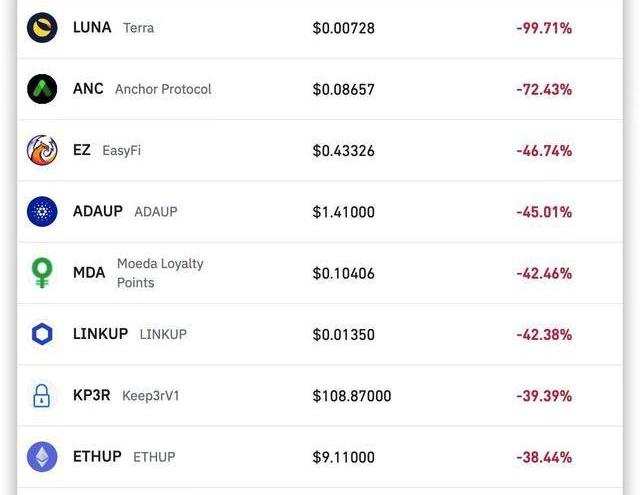Click the Moeda Loyalty Points icon

point(42,273)
